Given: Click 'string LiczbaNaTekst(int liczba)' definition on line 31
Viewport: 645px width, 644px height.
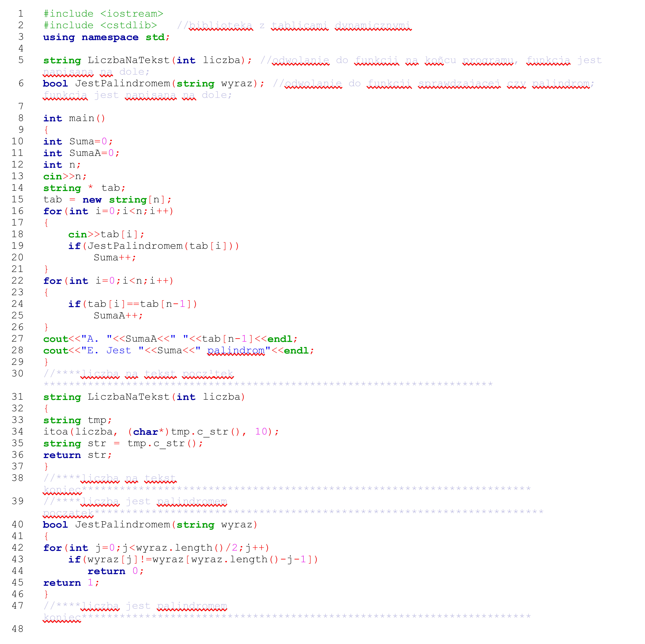Looking at the screenshot, I should pos(144,397).
